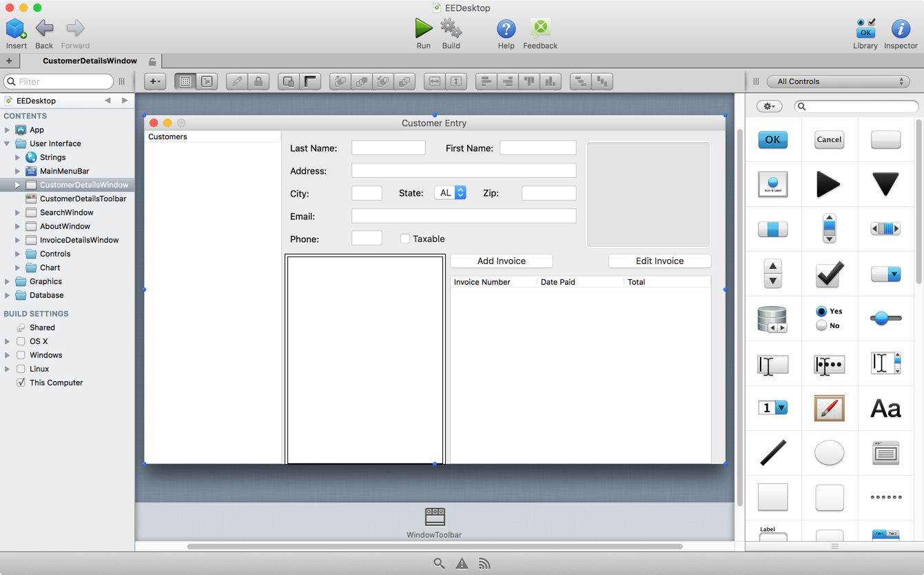Click the Add Invoice button
This screenshot has height=575, width=924.
coord(501,261)
